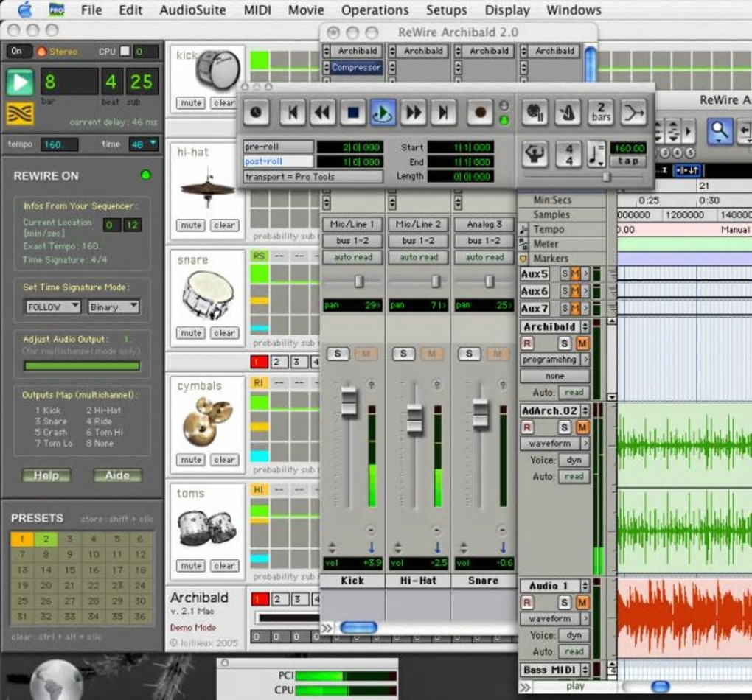Click the green Archibald play button
The image size is (752, 700).
tap(20, 82)
